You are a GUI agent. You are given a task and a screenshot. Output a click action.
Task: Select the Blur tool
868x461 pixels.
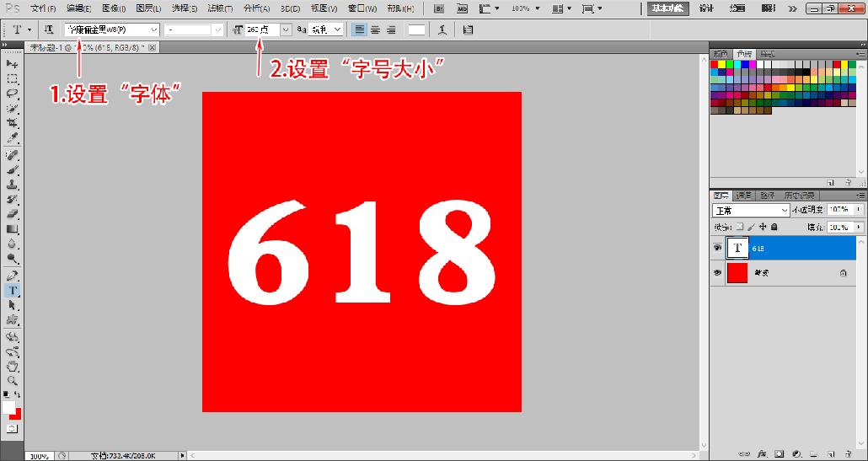pyautogui.click(x=12, y=244)
